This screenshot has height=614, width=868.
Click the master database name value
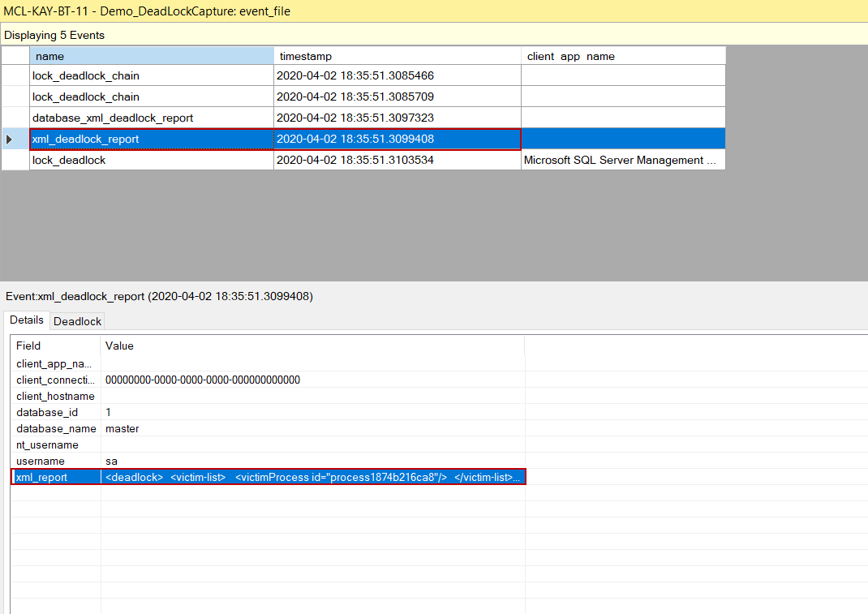point(122,428)
